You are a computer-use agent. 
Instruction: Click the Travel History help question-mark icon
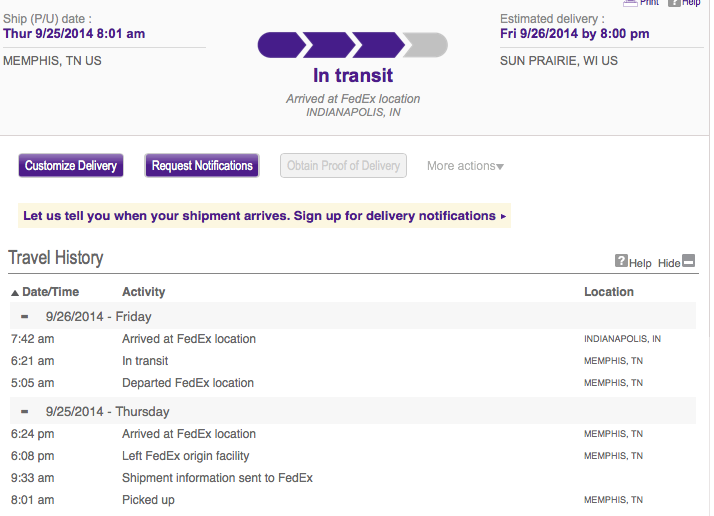[x=621, y=261]
